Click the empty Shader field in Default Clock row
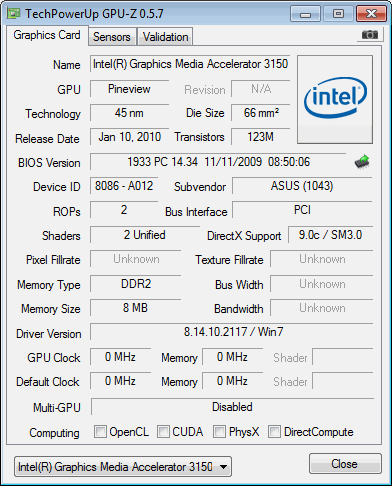Viewport: 392px width, 486px height. pos(343,381)
